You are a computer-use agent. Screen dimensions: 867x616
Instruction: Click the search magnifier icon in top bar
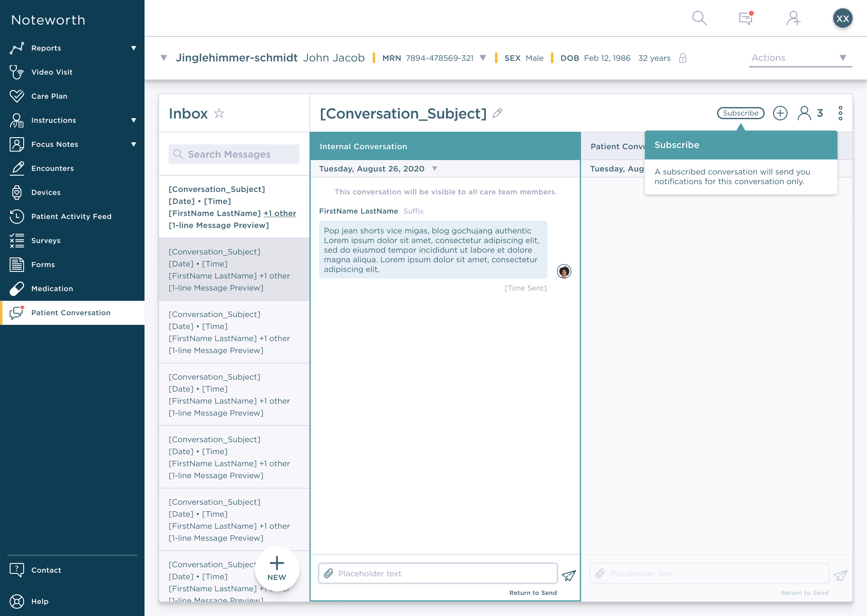click(x=699, y=18)
